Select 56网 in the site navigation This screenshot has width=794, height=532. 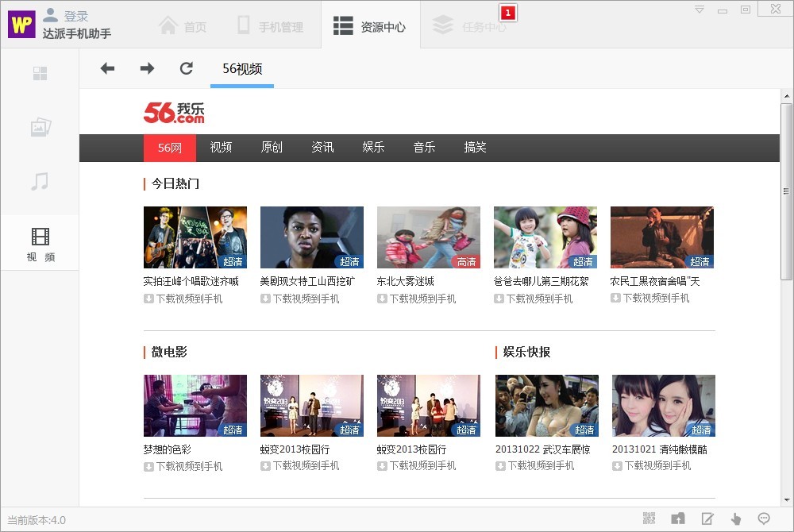[x=170, y=148]
